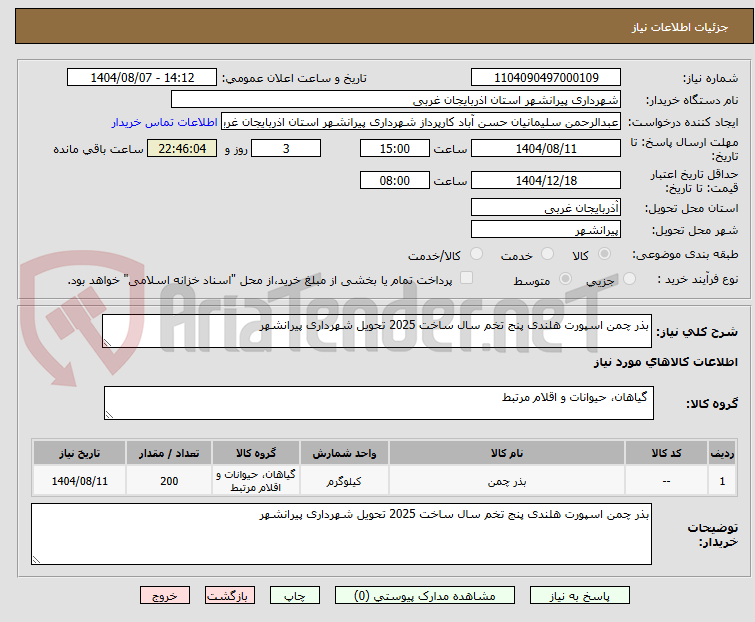Click the شماره نیاز number field
This screenshot has height=622, width=755.
point(546,78)
